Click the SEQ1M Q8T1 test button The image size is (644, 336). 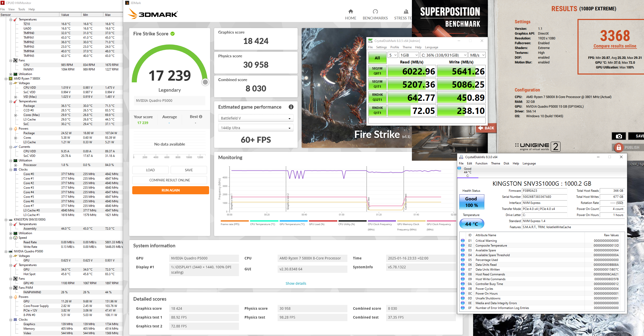377,71
